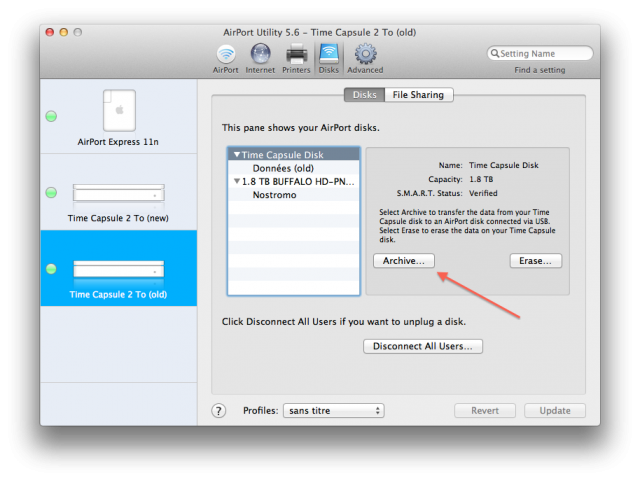Click the Update button
The width and height of the screenshot is (640, 481).
tap(555, 411)
